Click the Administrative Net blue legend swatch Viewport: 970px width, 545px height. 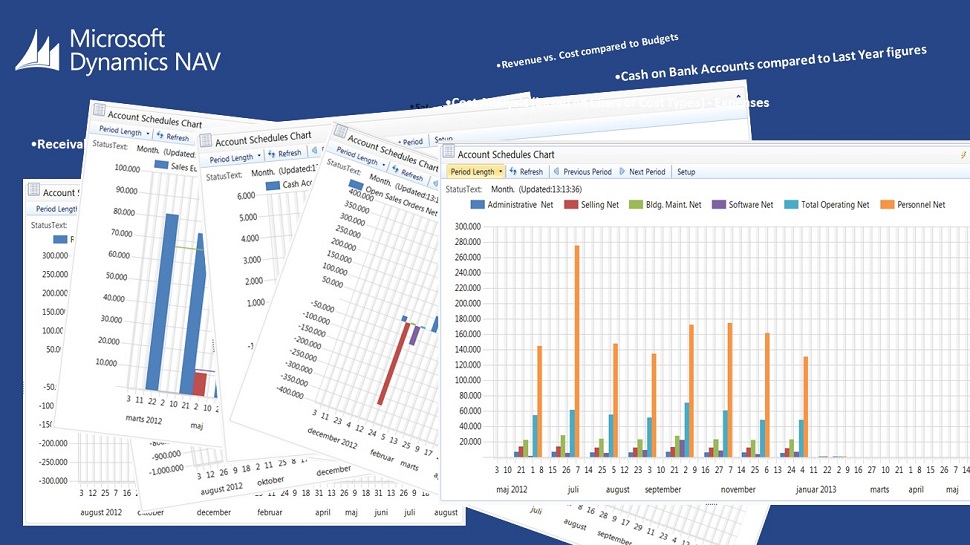(477, 204)
